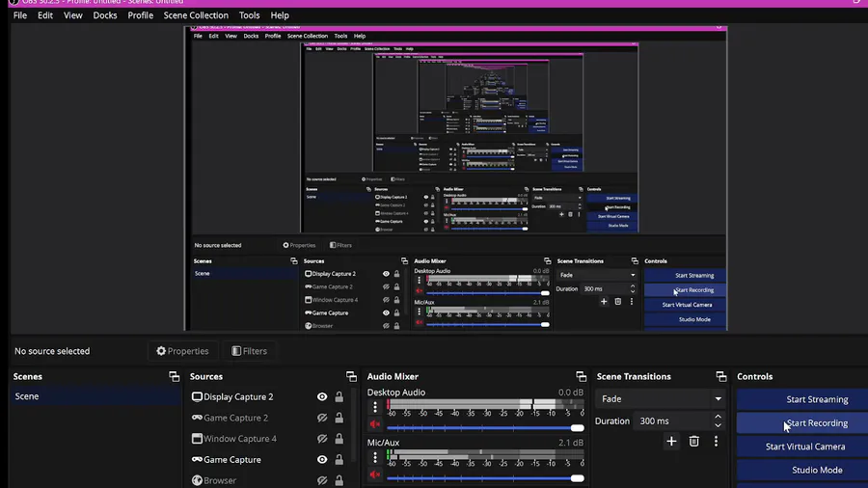
Task: Show Window Capture 4 with eye icon
Action: [x=321, y=439]
